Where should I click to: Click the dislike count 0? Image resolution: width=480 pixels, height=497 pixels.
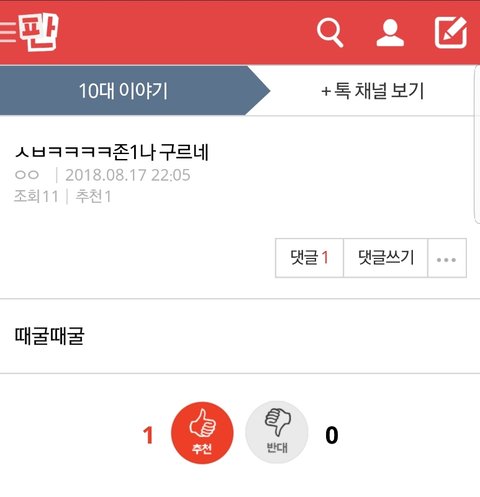click(332, 435)
